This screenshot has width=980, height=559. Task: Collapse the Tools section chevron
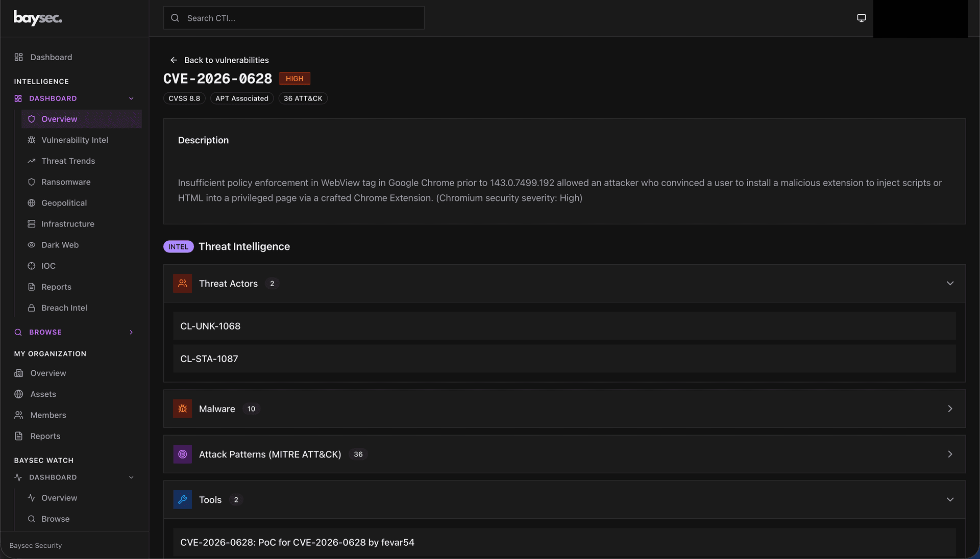(x=950, y=500)
